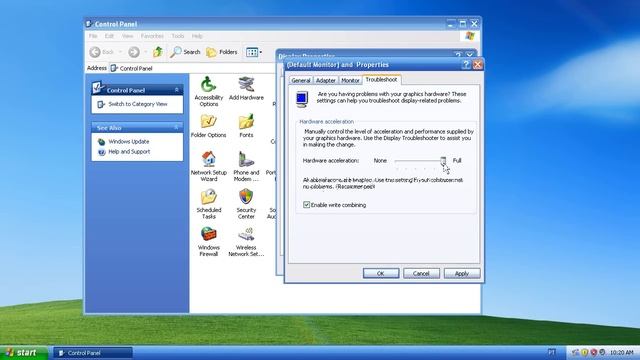This screenshot has width=640, height=360.
Task: Open Windows Firewall icon
Action: [209, 242]
